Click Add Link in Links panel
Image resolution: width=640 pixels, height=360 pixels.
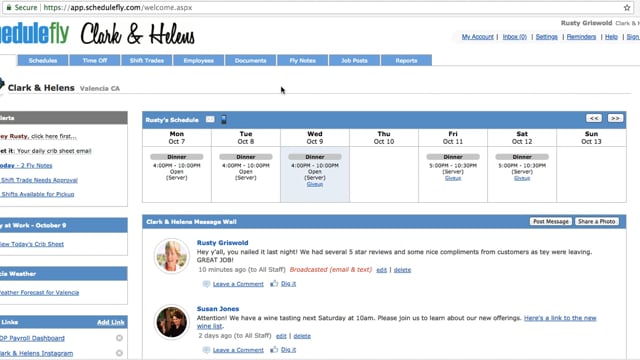pos(111,322)
